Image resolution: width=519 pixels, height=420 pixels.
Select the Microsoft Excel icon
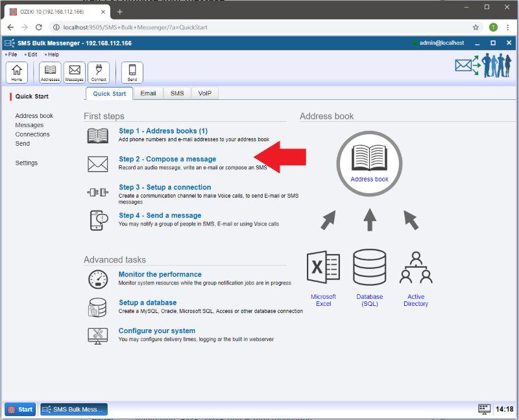[x=323, y=267]
